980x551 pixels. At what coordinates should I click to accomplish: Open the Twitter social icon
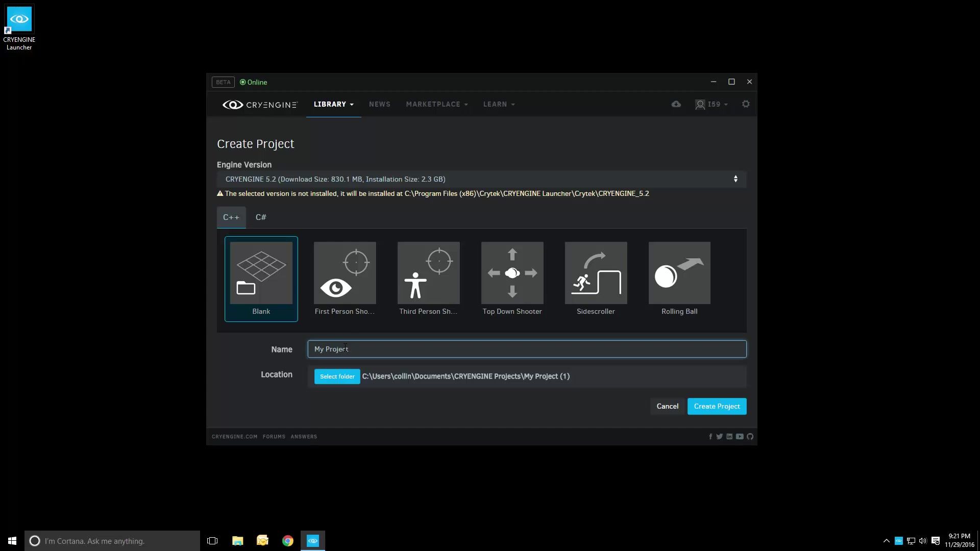point(719,437)
